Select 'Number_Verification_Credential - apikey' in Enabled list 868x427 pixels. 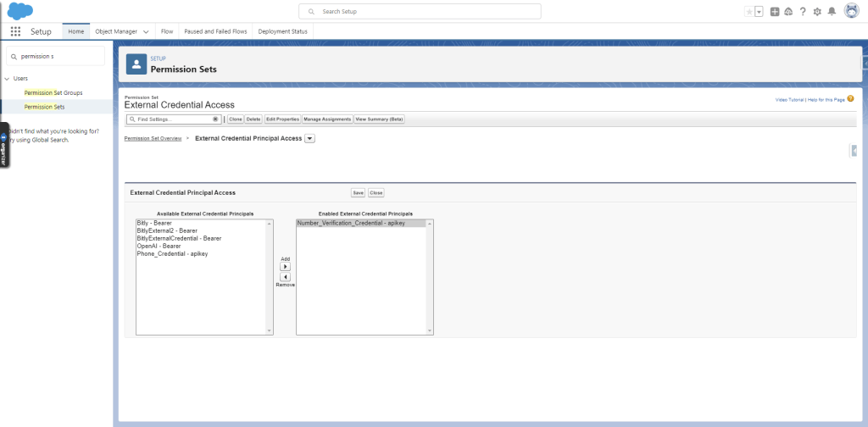click(361, 223)
